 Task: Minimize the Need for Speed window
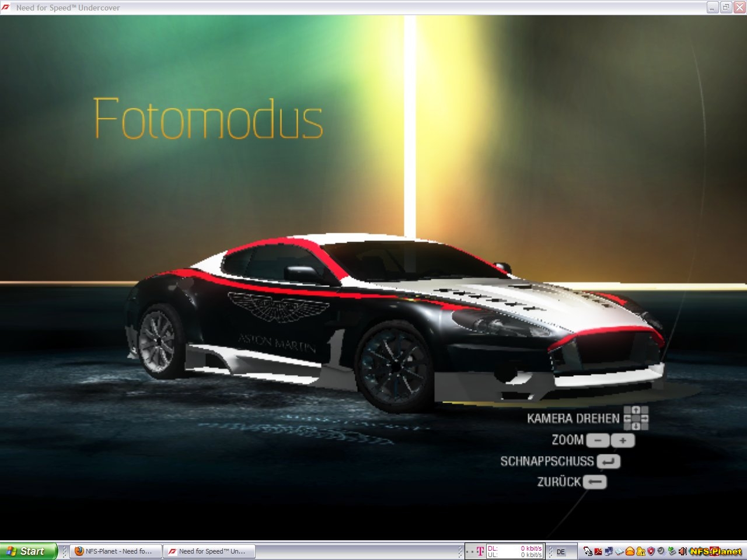click(713, 7)
